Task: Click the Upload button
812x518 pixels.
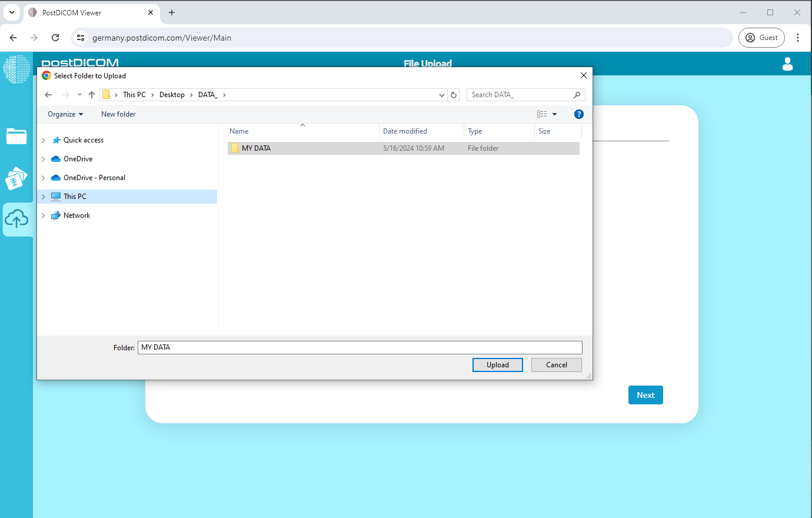Action: tap(497, 365)
